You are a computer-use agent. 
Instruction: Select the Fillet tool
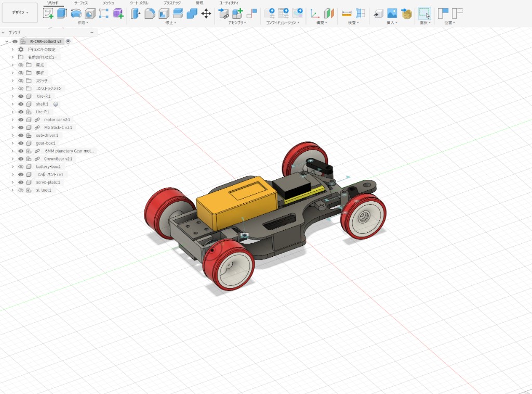click(x=150, y=14)
